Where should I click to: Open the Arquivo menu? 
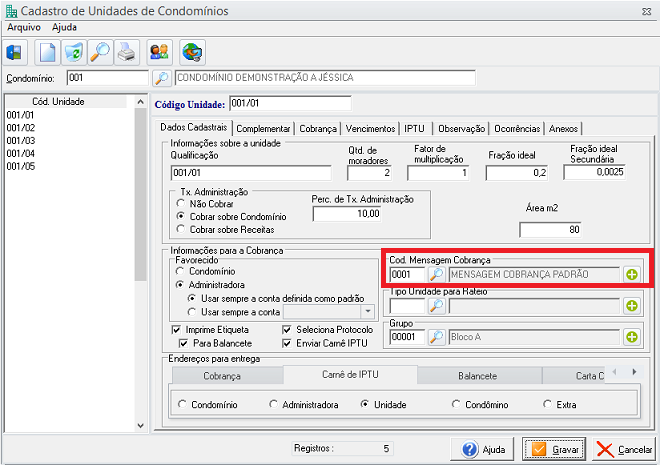pyautogui.click(x=24, y=27)
